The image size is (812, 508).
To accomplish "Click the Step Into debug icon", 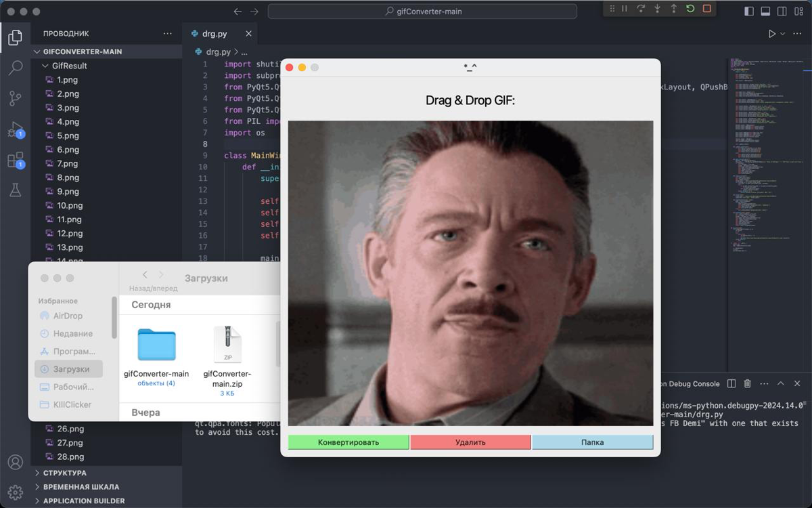I will [x=656, y=9].
